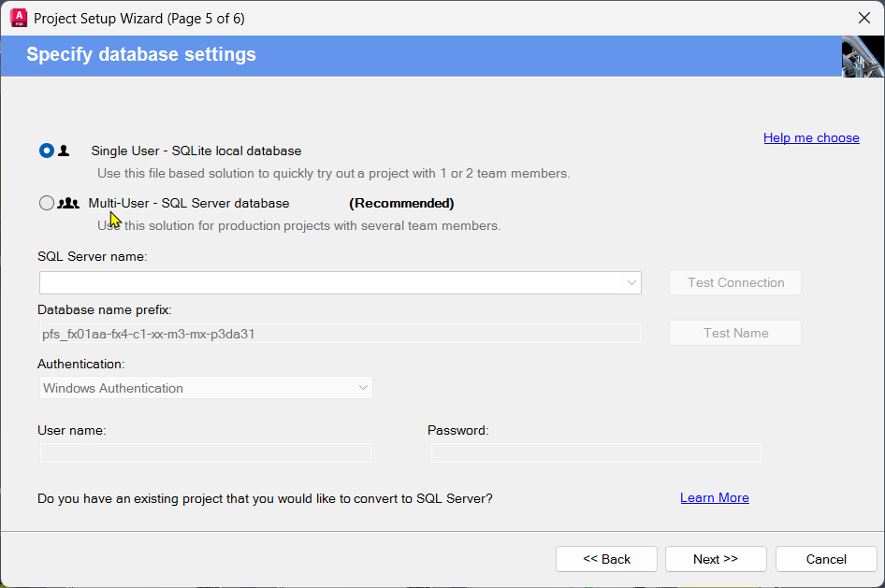Cancel the project setup wizard

click(x=826, y=559)
